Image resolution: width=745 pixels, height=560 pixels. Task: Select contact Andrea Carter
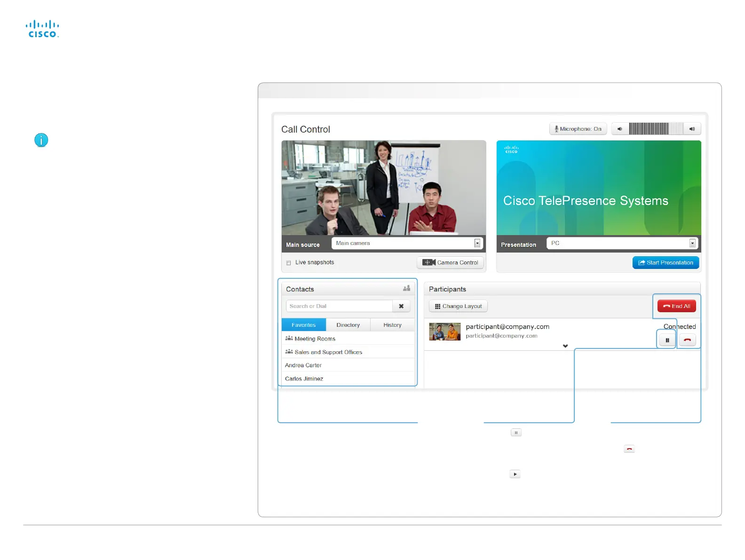pyautogui.click(x=348, y=365)
